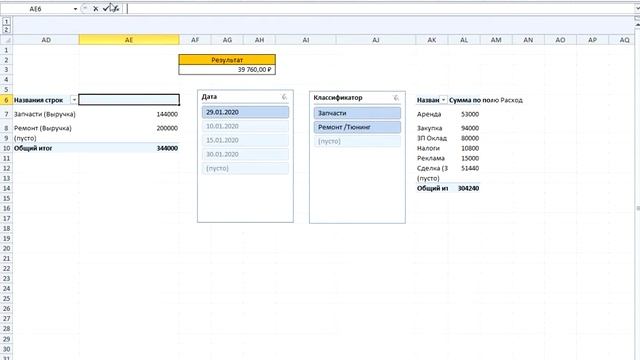
Task: Open the Назван filter dropdown in column AK
Action: [x=443, y=100]
